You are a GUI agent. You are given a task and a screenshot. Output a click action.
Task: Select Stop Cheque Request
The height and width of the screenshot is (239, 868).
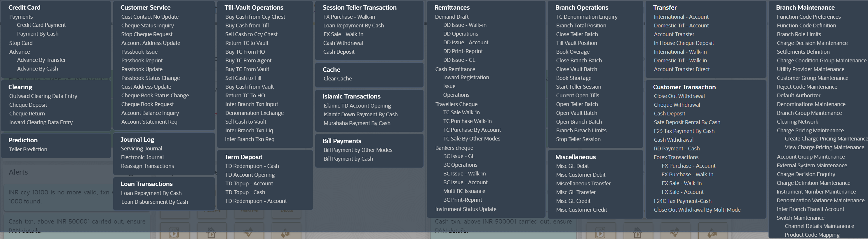(x=147, y=34)
